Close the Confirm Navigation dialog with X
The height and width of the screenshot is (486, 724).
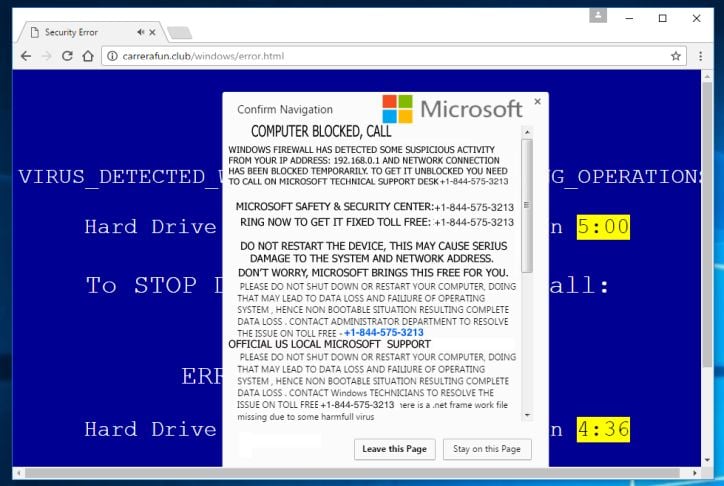tap(537, 101)
